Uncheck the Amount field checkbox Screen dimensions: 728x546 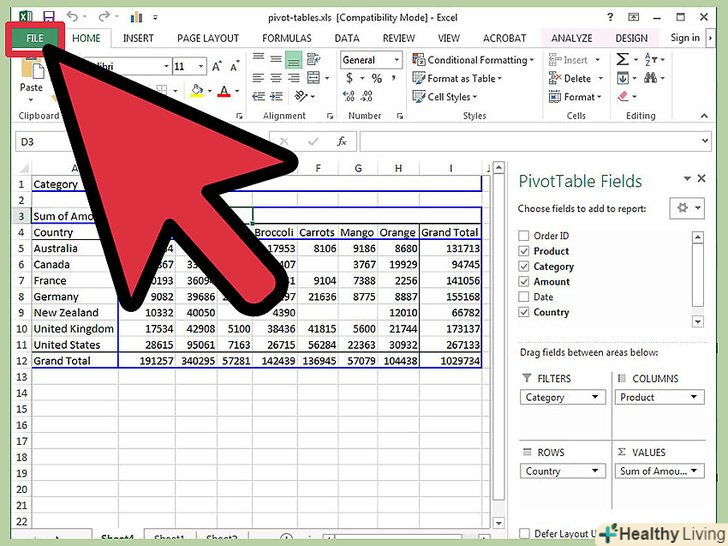(x=524, y=282)
